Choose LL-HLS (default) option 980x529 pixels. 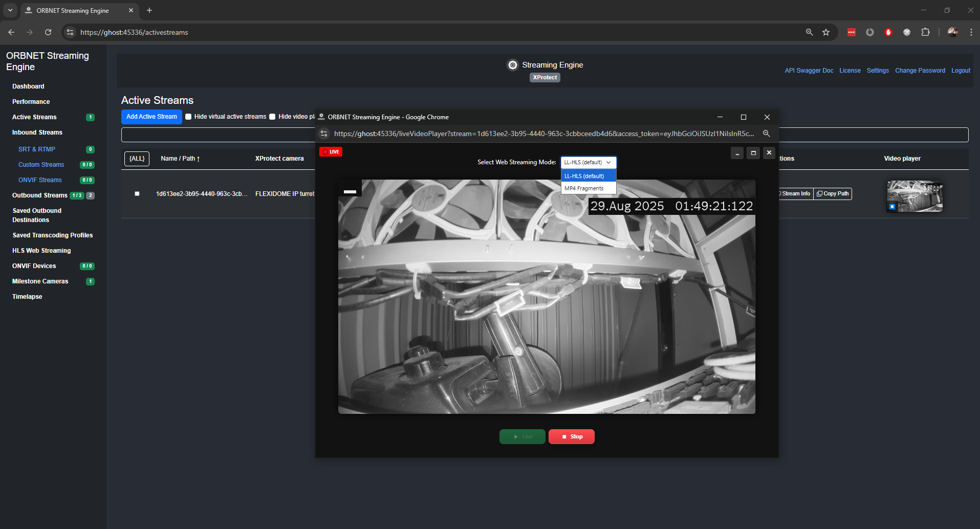tap(589, 176)
